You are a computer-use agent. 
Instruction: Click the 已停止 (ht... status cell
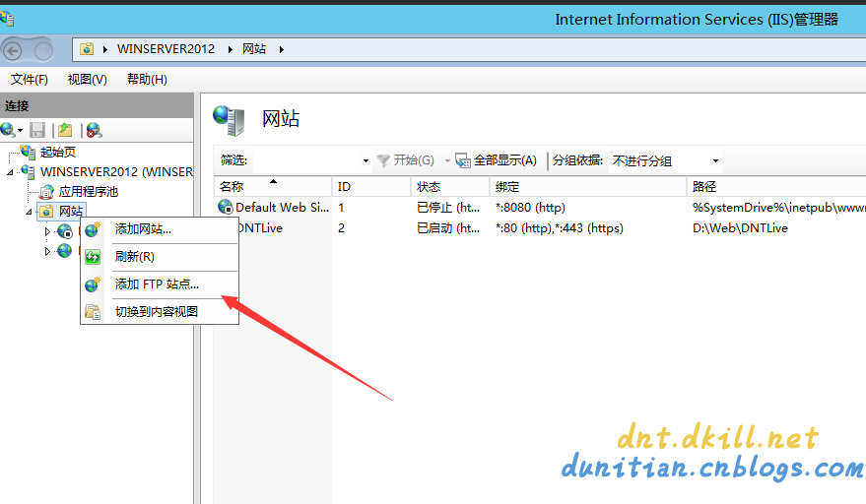tap(448, 208)
